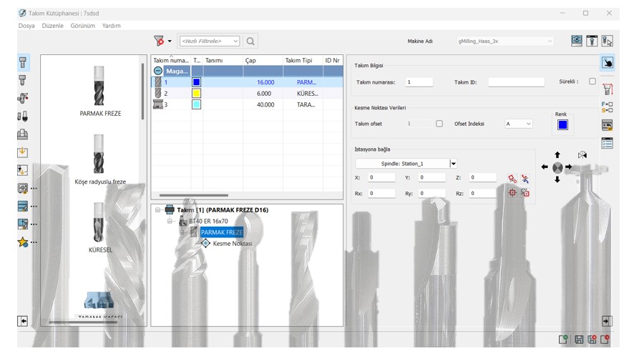This screenshot has height=361, width=644.
Task: Open the filter funnel dropdown arrow
Action: pos(169,41)
